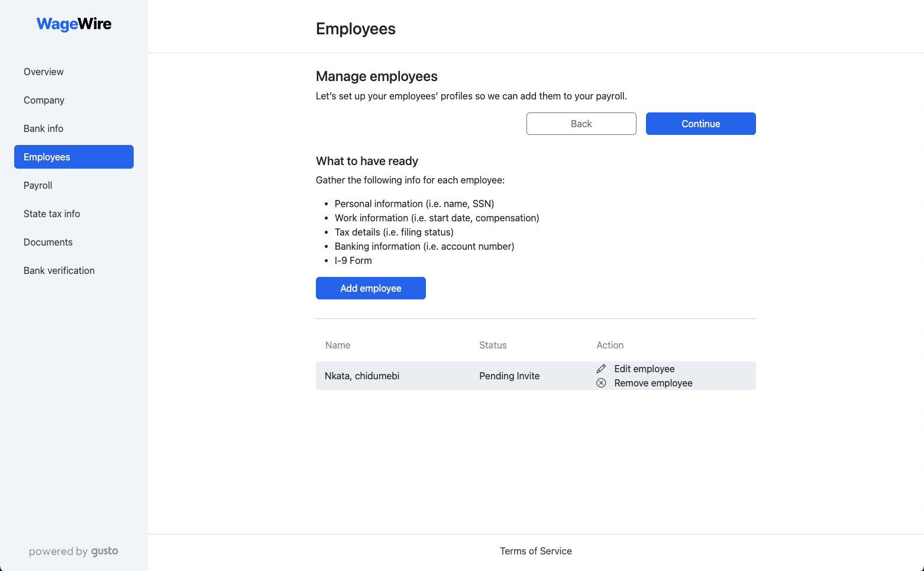Click the Remove employee link
Viewport: 924px width, 571px height.
click(x=653, y=383)
